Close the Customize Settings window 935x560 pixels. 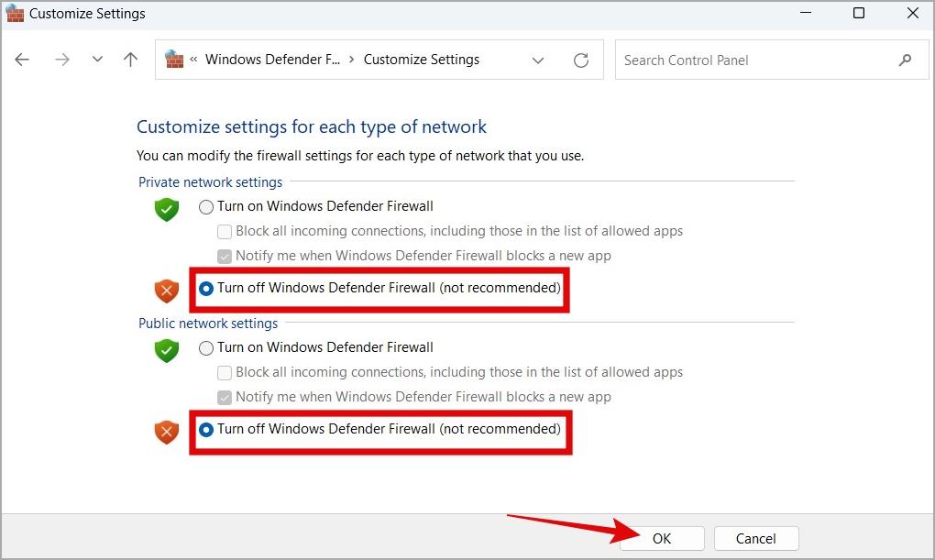point(912,13)
